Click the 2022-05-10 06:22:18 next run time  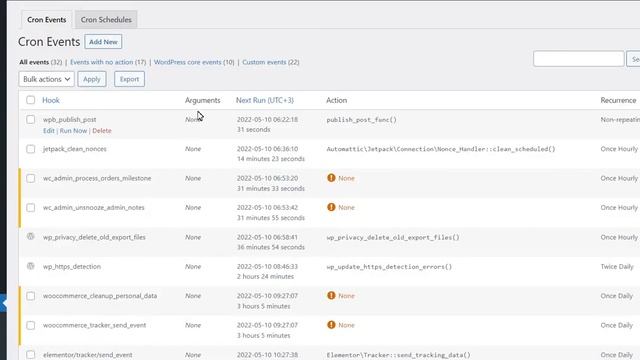pos(267,120)
